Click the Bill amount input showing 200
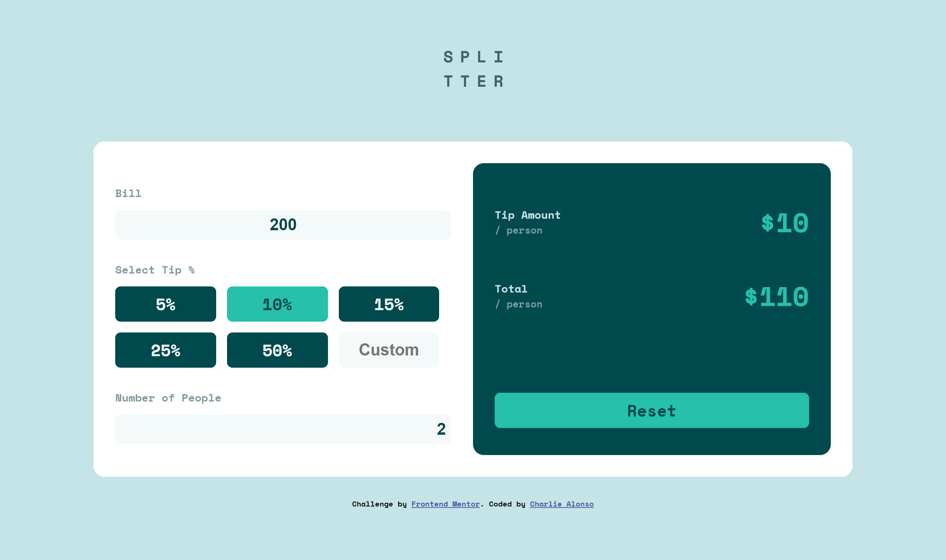 (x=283, y=225)
